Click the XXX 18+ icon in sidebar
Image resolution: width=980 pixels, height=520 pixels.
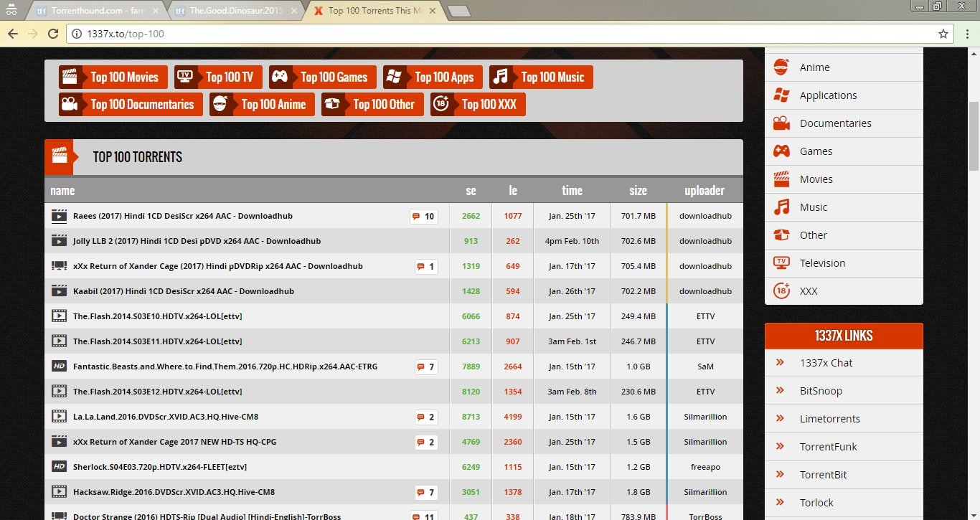click(781, 290)
